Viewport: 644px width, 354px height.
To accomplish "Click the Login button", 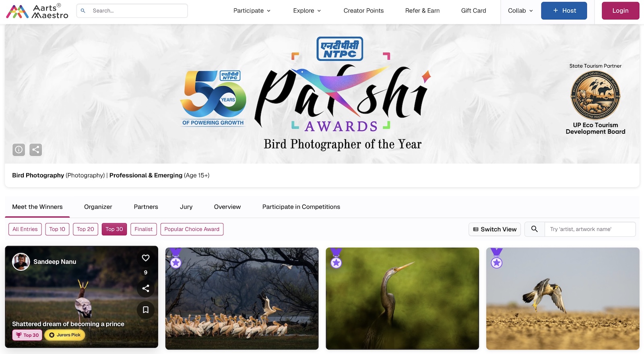I will pos(620,11).
